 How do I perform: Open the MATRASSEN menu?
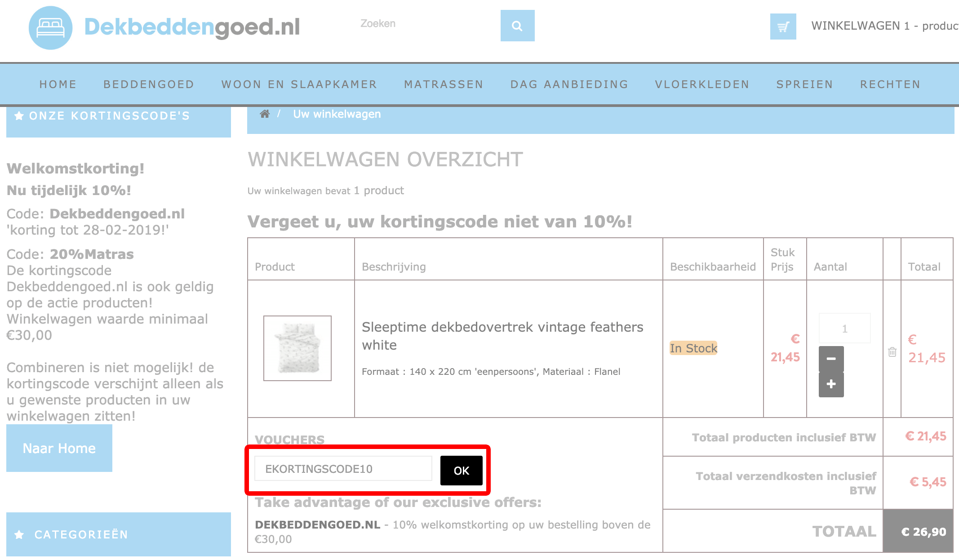(444, 84)
